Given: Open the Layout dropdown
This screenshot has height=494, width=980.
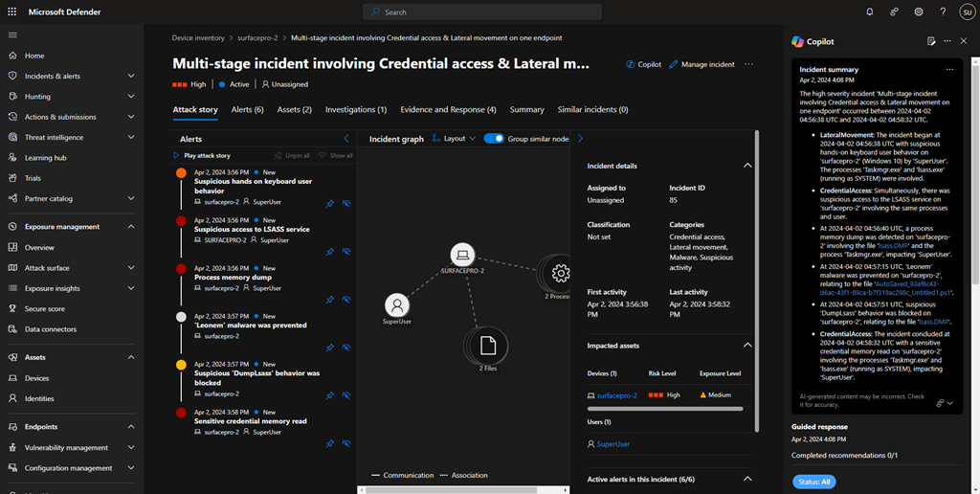Looking at the screenshot, I should [454, 139].
